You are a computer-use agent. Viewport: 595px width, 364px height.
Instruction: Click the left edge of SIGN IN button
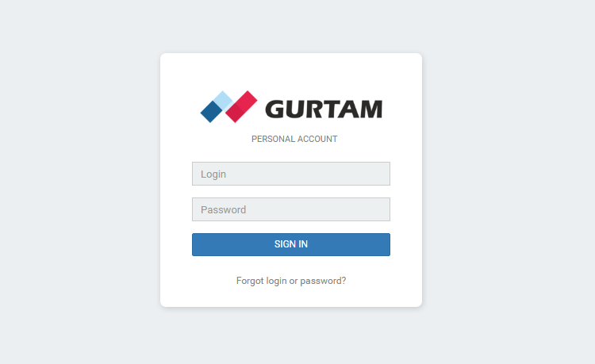click(198, 244)
